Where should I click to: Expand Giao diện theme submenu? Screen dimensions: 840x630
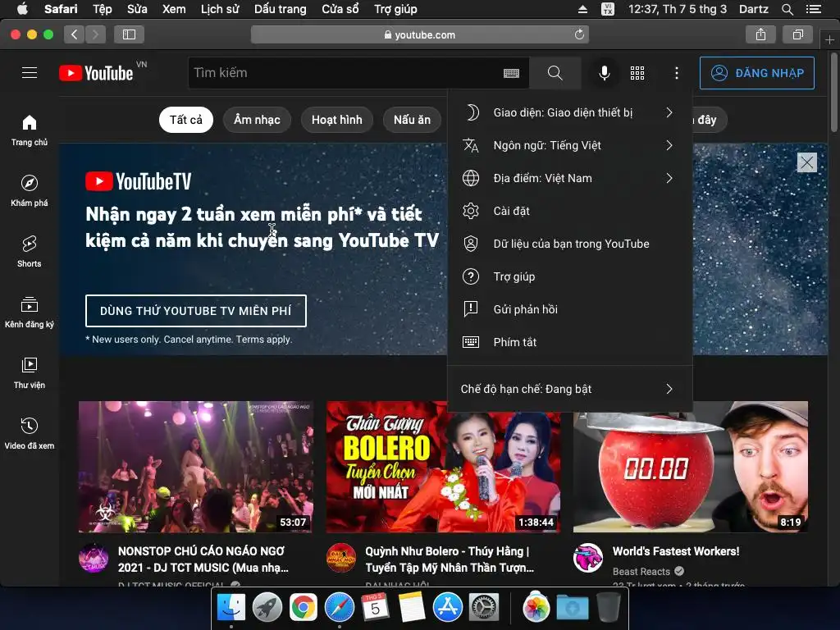point(570,112)
